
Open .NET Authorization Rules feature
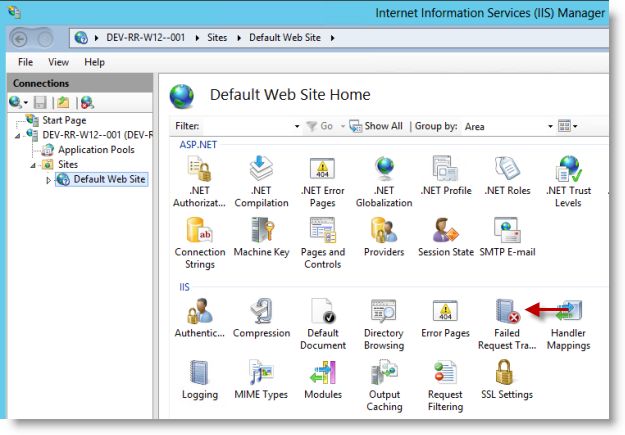pos(199,181)
